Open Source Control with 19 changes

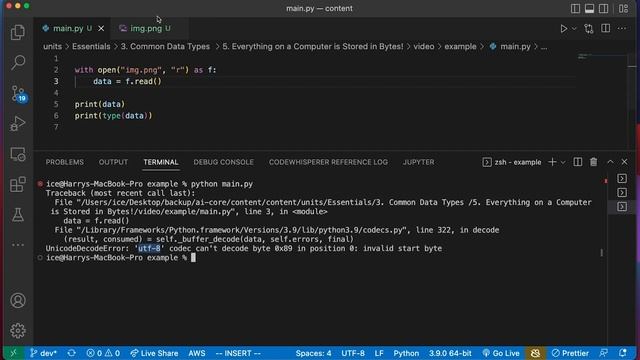(18, 93)
